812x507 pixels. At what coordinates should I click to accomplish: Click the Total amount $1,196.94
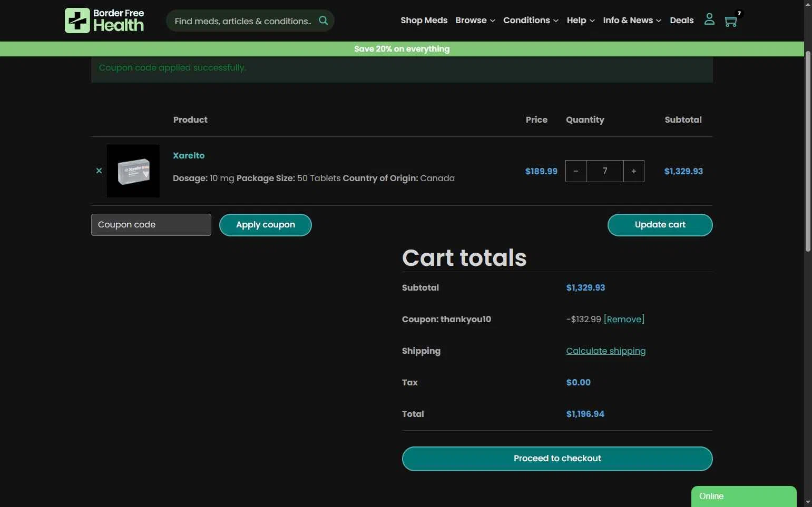585,414
